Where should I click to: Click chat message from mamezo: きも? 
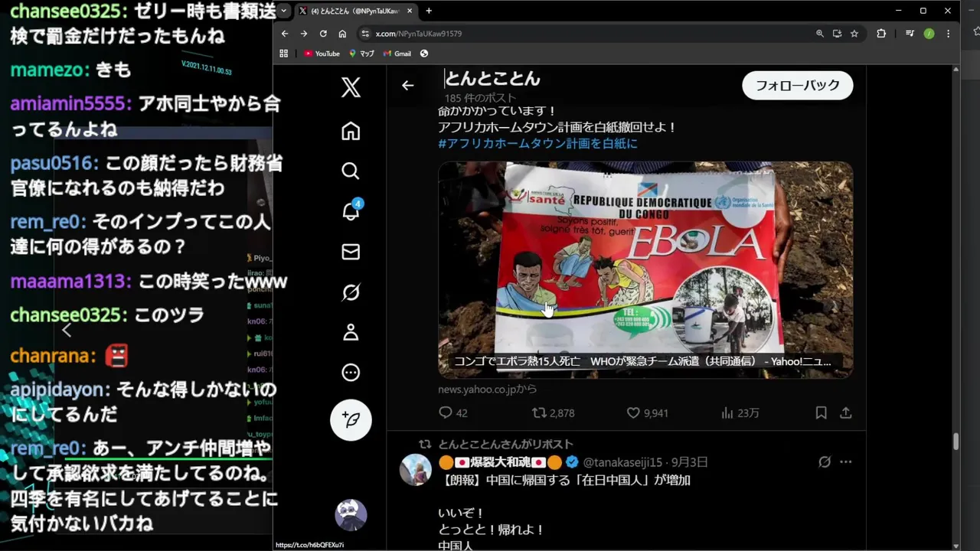point(71,70)
